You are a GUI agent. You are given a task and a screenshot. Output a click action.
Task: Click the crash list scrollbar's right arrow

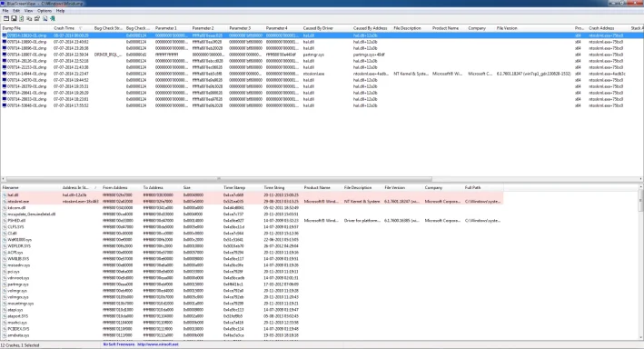(x=641, y=179)
